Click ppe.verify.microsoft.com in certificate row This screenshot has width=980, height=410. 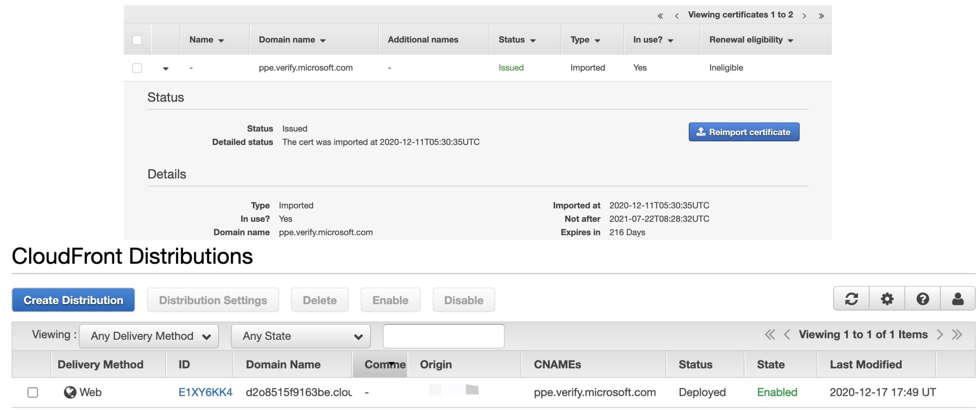coord(305,68)
